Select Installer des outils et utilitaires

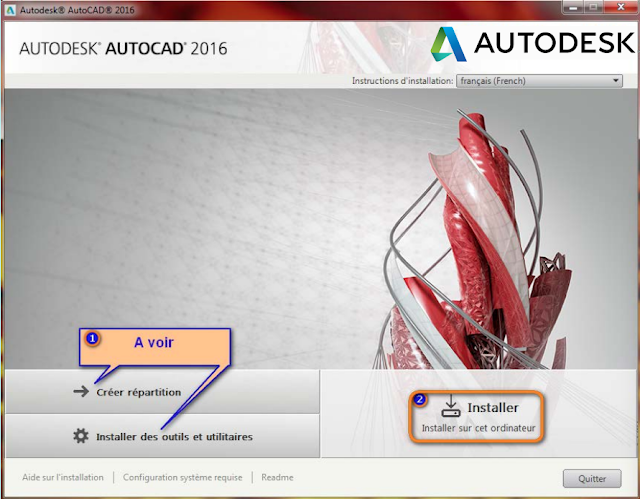(162, 436)
